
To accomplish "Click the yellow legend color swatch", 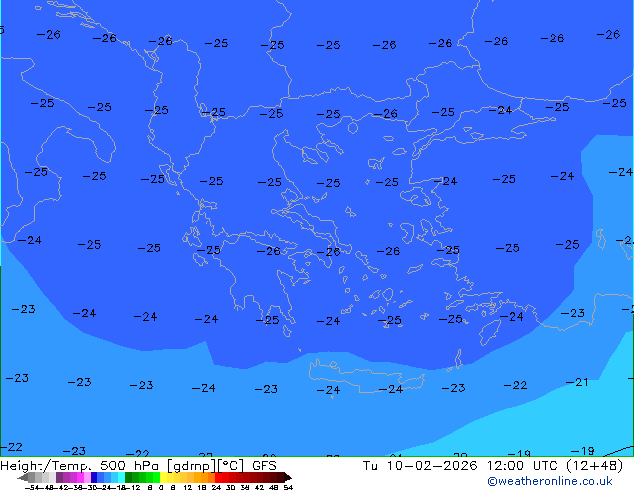I will (164, 477).
